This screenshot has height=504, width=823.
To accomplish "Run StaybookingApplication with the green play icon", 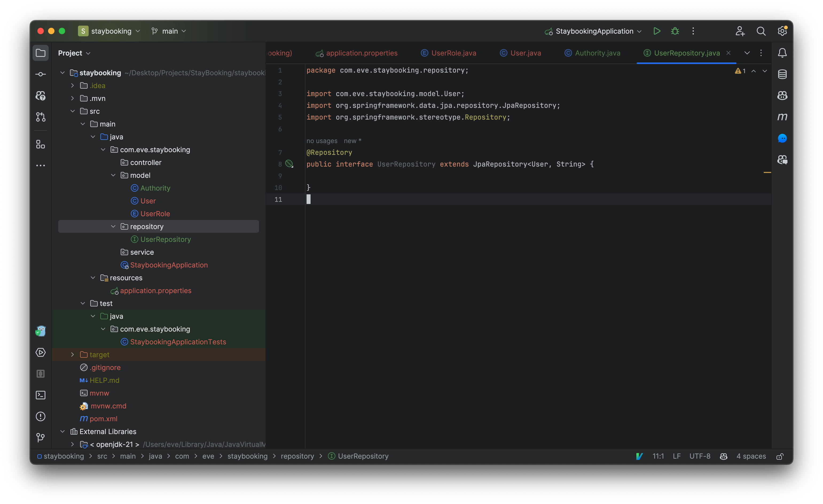I will click(657, 31).
